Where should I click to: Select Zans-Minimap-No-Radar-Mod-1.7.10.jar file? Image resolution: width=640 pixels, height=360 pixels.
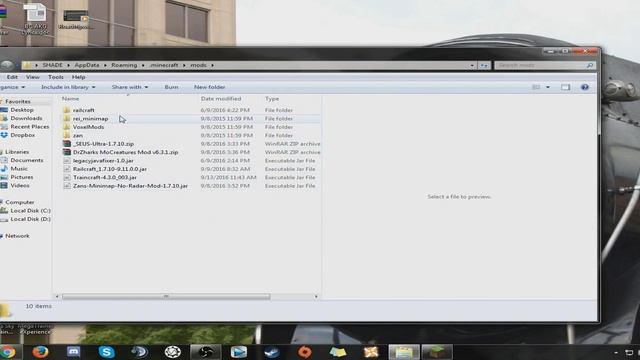tap(130, 186)
